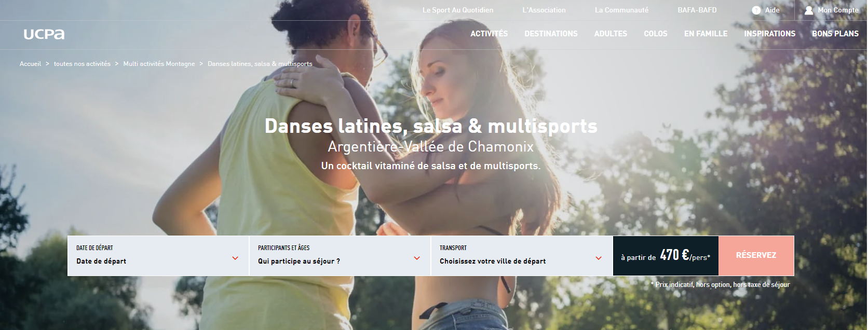Open Qui participe au séjour selector
Image resolution: width=868 pixels, height=330 pixels.
[340, 256]
